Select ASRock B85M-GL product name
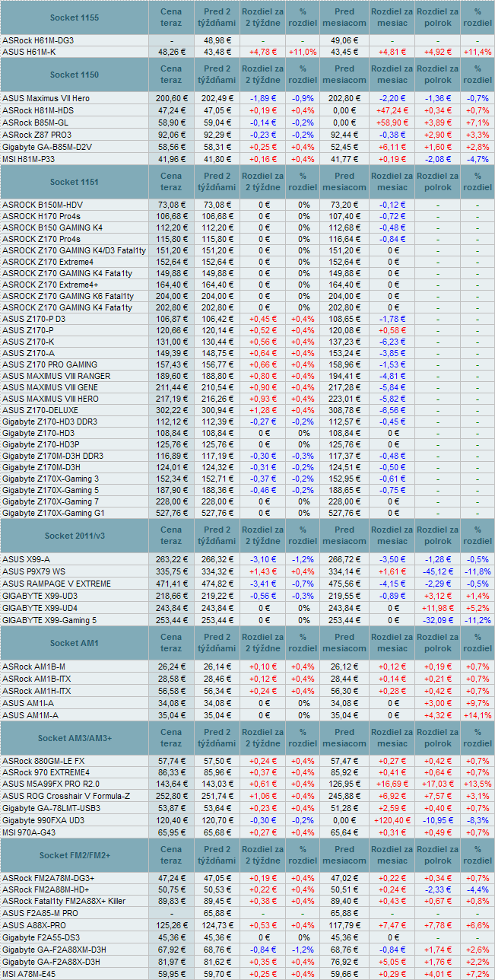 (x=36, y=122)
